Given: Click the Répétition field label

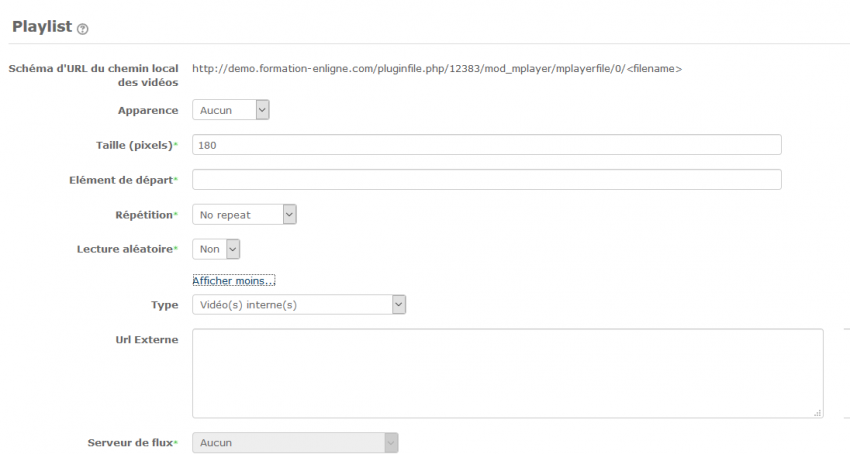Looking at the screenshot, I should pos(146,214).
